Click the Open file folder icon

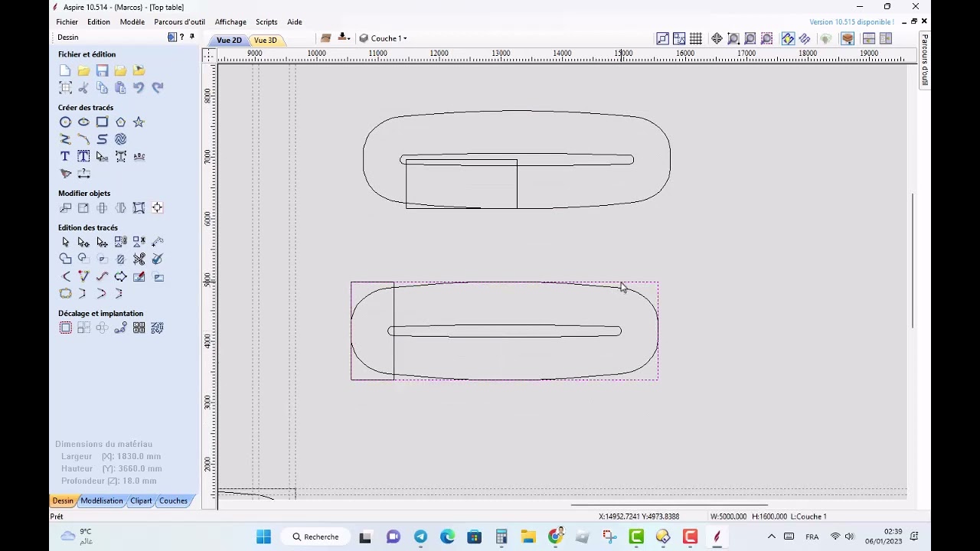[83, 70]
